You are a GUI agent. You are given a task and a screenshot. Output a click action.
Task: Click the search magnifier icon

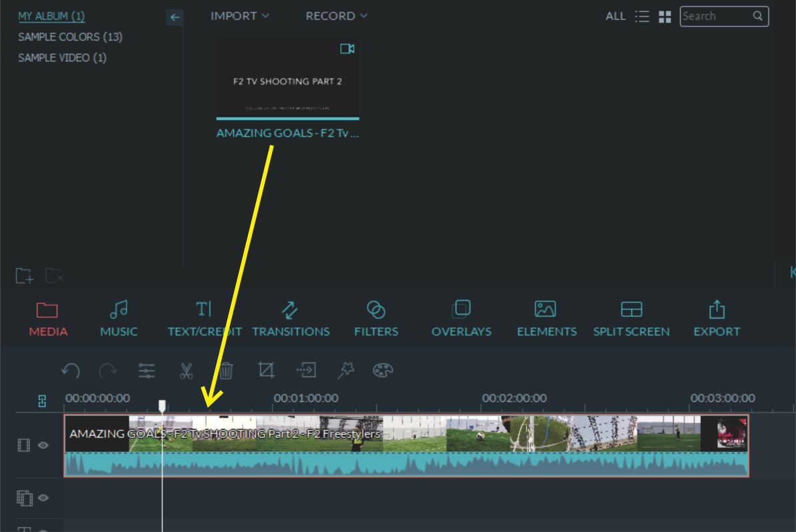757,16
